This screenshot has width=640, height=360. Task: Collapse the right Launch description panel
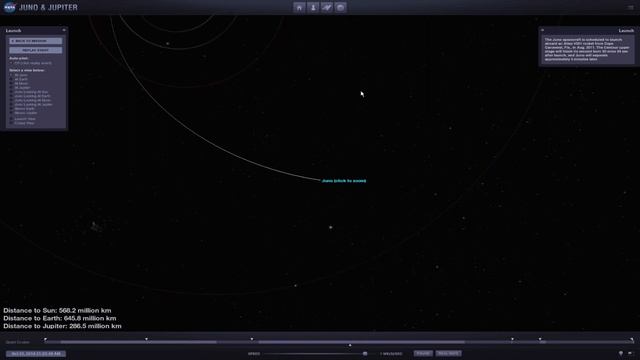[x=542, y=30]
